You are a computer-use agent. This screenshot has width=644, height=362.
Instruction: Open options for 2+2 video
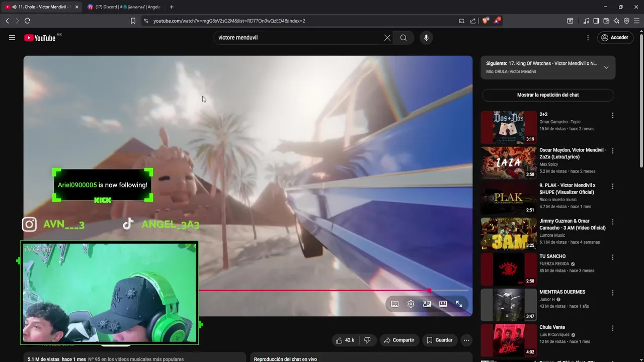[x=613, y=115]
